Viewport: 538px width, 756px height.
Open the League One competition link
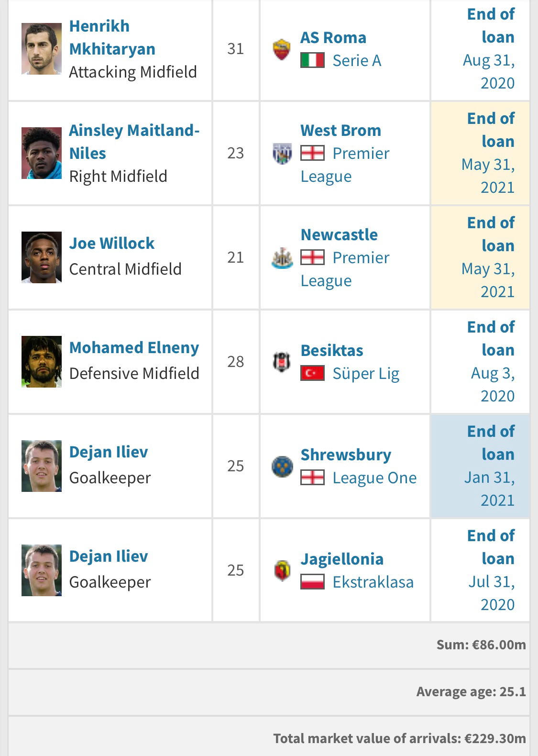pos(374,478)
